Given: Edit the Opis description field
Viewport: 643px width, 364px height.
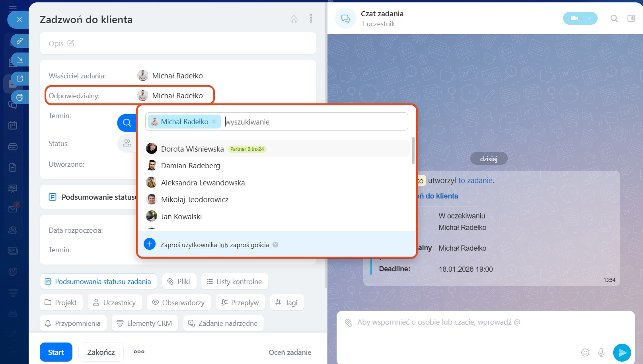Looking at the screenshot, I should coord(178,43).
